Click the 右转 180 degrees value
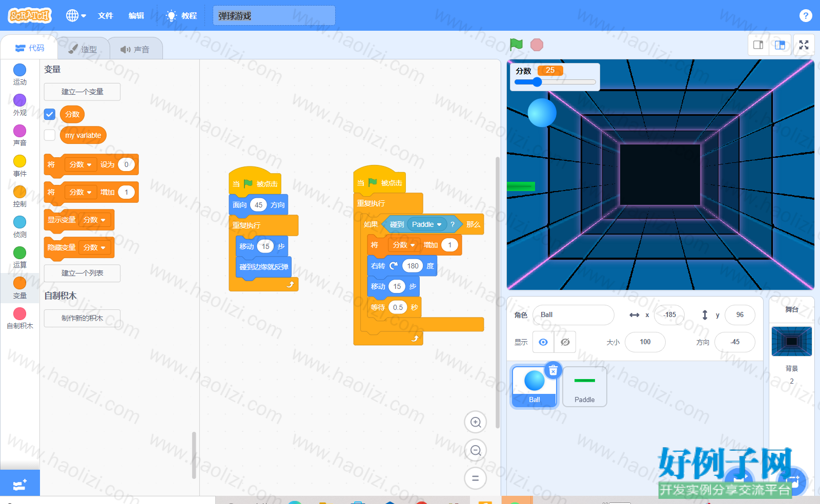Image resolution: width=820 pixels, height=504 pixels. tap(413, 266)
